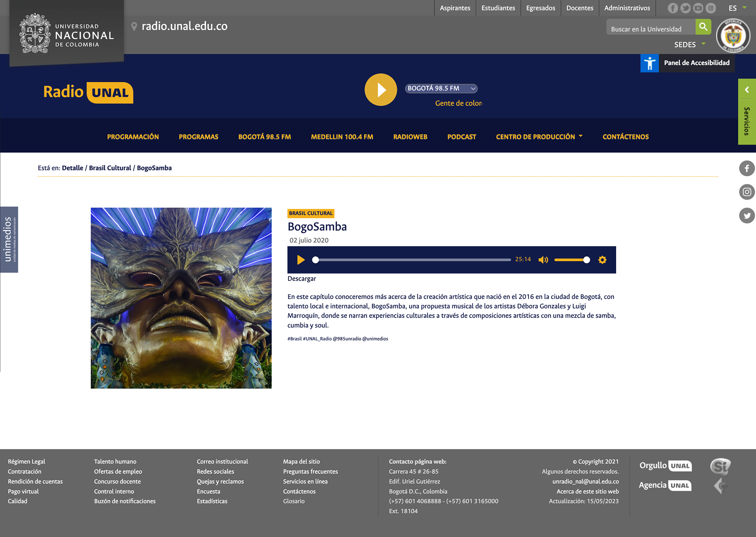Viewport: 756px width, 537px height.
Task: Go to the Podcast menu item
Action: (x=461, y=137)
